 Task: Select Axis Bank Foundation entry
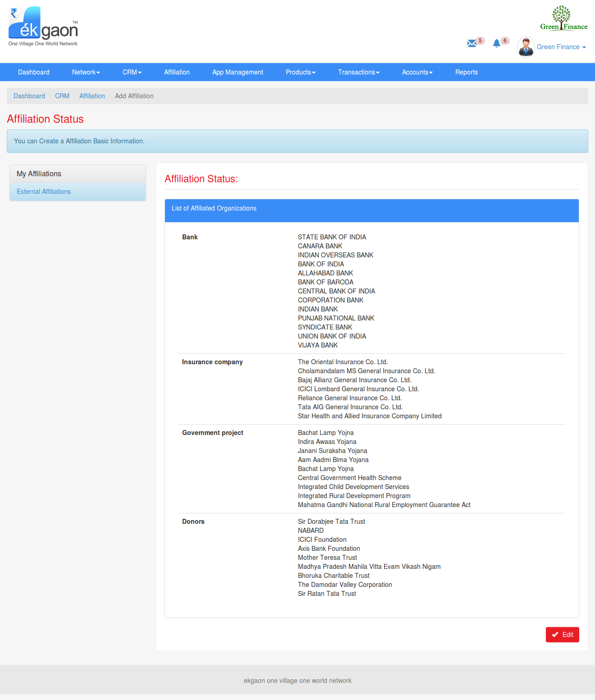coord(329,549)
